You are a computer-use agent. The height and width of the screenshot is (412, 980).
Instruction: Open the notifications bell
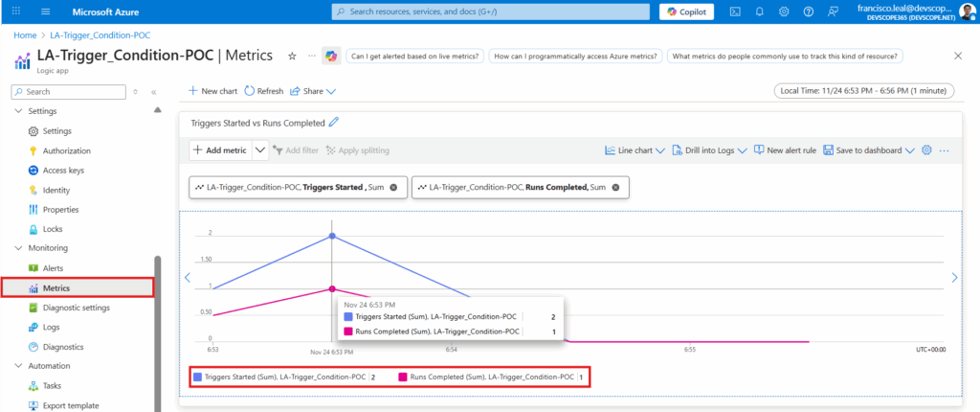click(x=760, y=11)
